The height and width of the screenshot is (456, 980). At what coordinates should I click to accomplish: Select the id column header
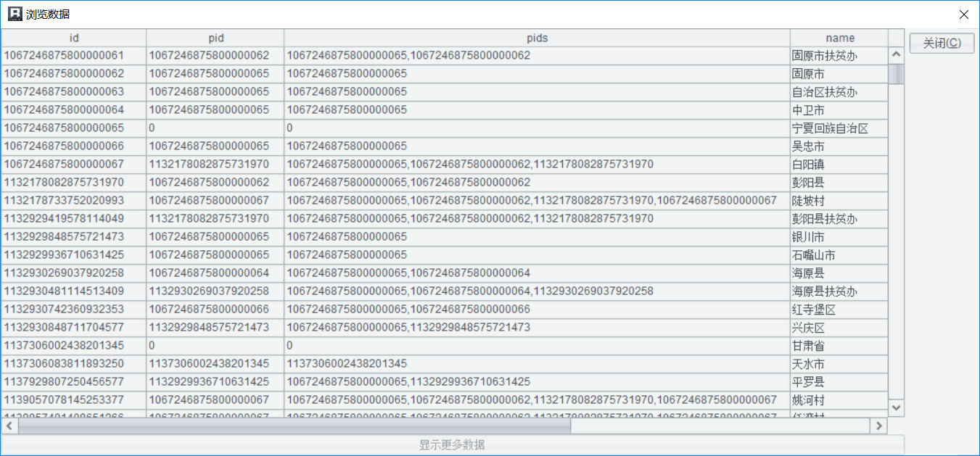pyautogui.click(x=74, y=38)
